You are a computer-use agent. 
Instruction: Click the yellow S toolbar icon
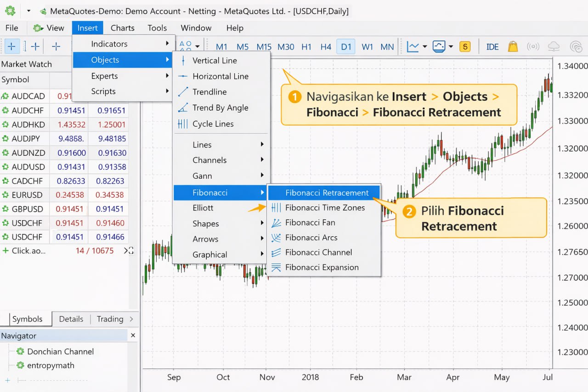pos(465,46)
